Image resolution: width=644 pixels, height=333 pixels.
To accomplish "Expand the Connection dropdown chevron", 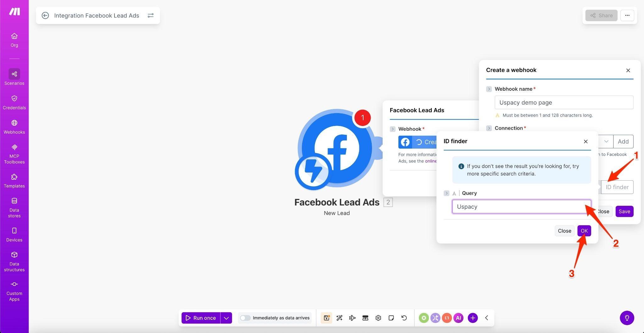I will coord(606,141).
